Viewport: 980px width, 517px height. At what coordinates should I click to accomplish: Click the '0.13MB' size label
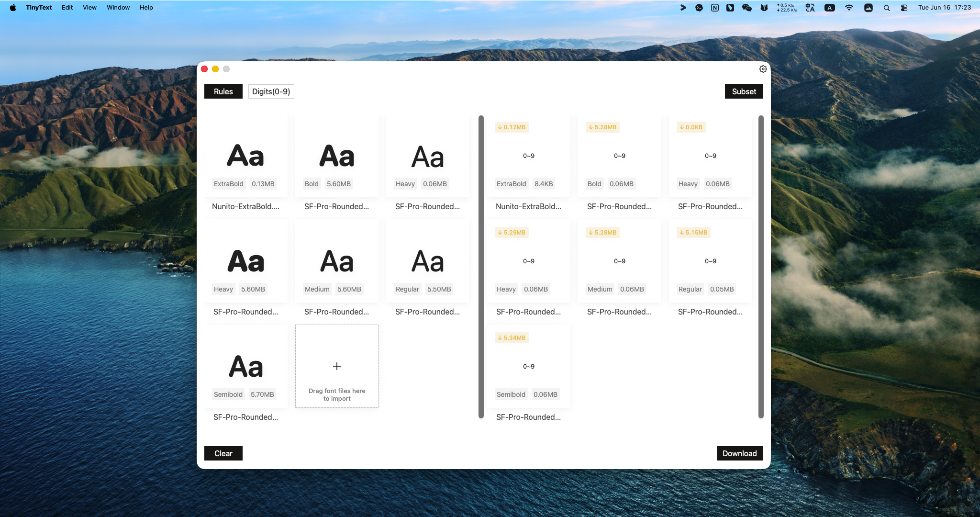click(263, 184)
